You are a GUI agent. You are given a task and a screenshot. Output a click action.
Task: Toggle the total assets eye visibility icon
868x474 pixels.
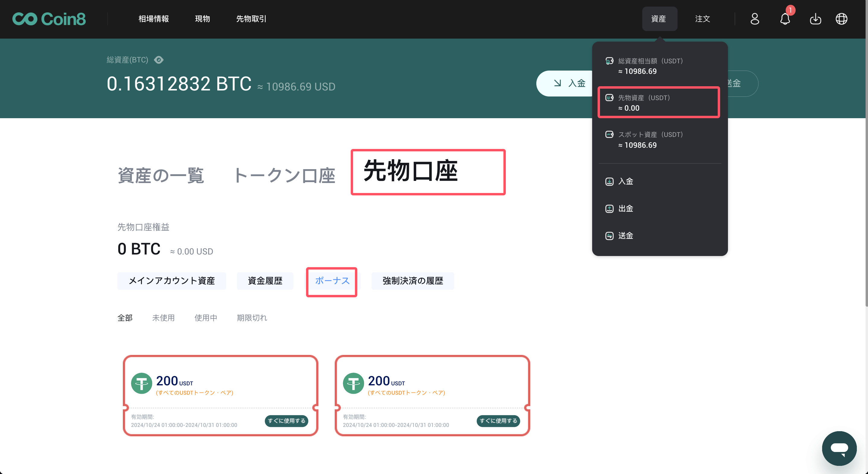click(159, 60)
